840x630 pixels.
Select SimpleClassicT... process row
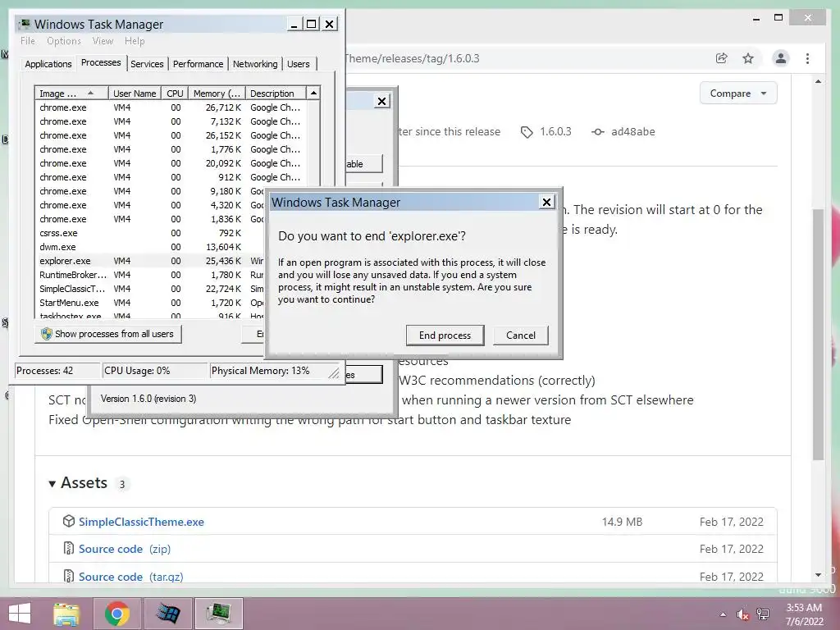coord(150,289)
